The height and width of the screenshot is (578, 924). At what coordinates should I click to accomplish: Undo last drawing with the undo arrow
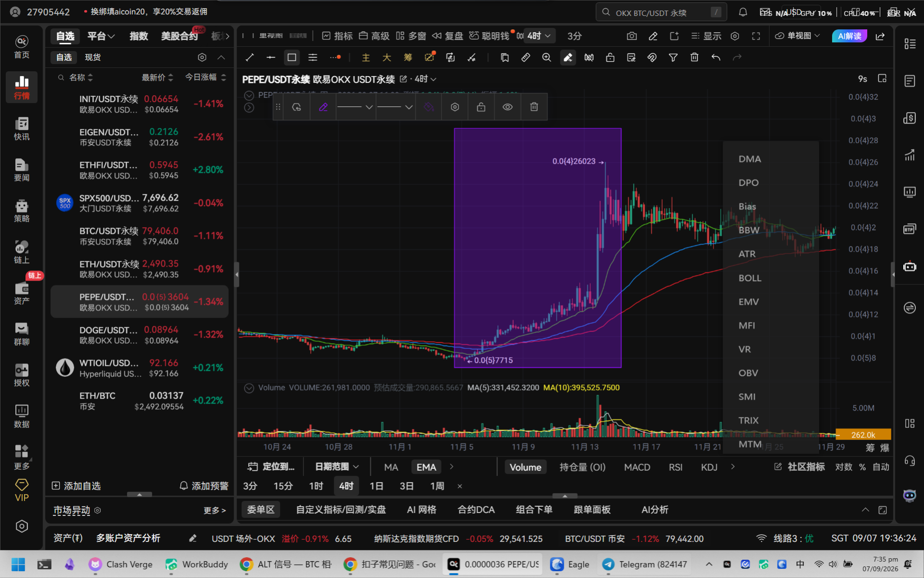(x=716, y=58)
